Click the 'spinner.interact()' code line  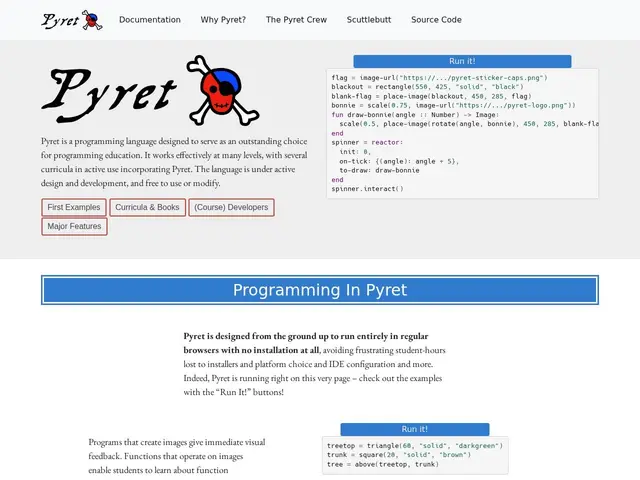(367, 189)
